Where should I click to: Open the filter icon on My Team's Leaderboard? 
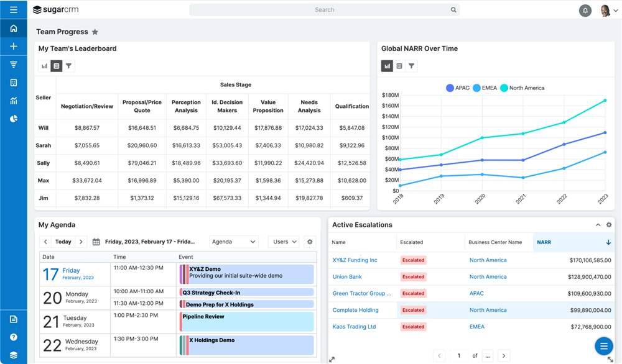69,66
